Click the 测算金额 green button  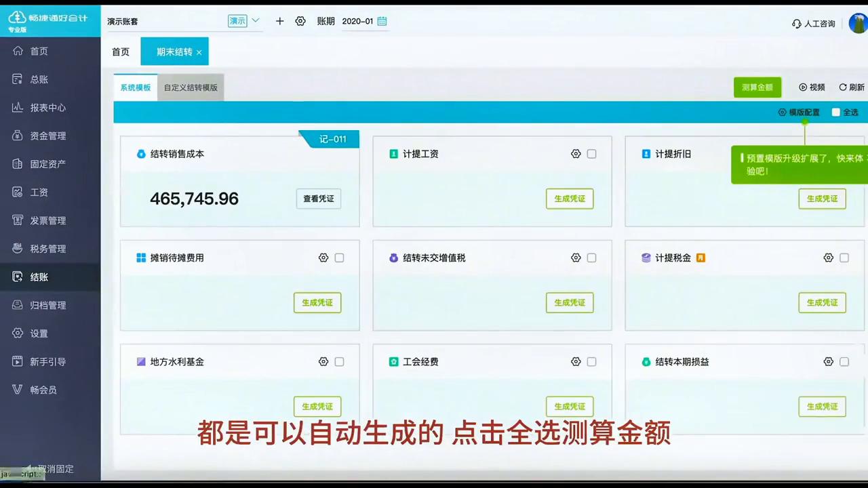tap(757, 87)
